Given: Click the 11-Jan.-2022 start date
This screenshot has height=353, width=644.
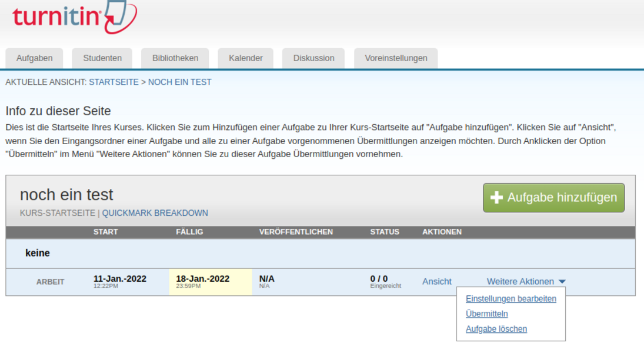Looking at the screenshot, I should point(120,279).
